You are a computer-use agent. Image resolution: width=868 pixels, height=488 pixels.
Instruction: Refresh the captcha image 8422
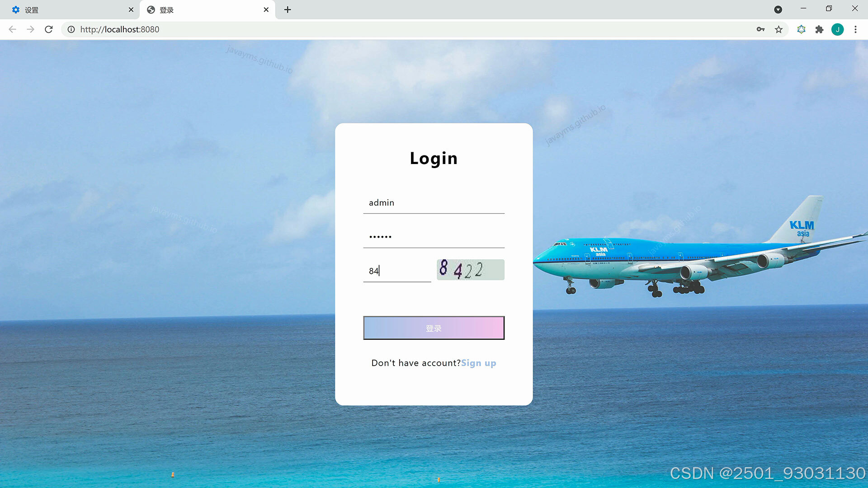tap(470, 270)
